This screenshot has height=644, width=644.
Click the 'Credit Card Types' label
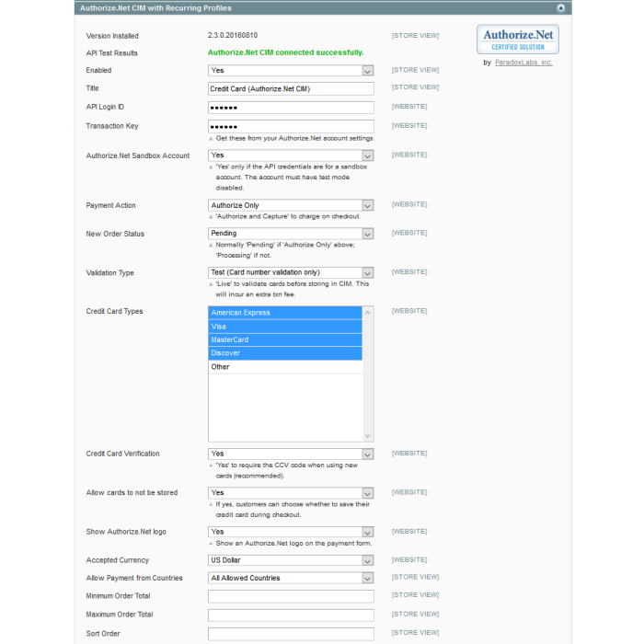click(114, 311)
